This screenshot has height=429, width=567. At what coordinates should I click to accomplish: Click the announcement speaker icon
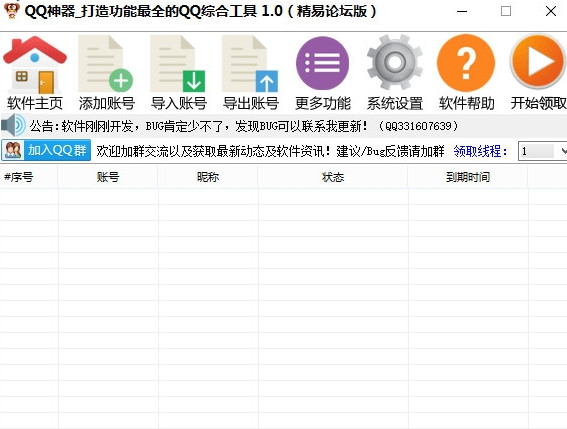tap(13, 126)
